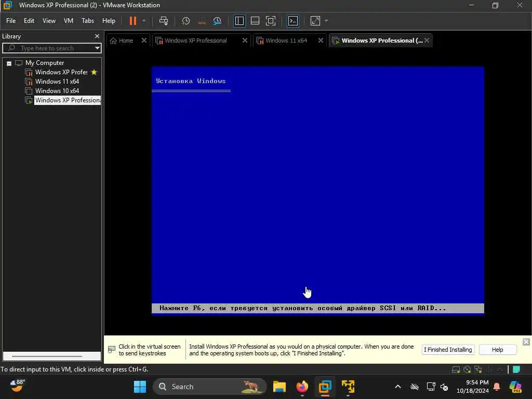Click the Help button in install bar
532x399 pixels.
pyautogui.click(x=497, y=350)
